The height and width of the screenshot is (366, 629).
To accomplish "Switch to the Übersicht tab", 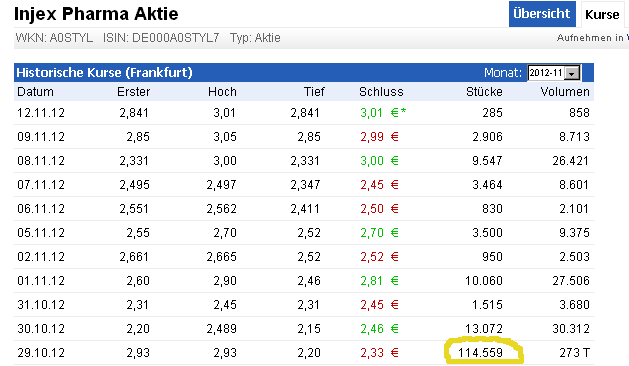I will click(542, 14).
